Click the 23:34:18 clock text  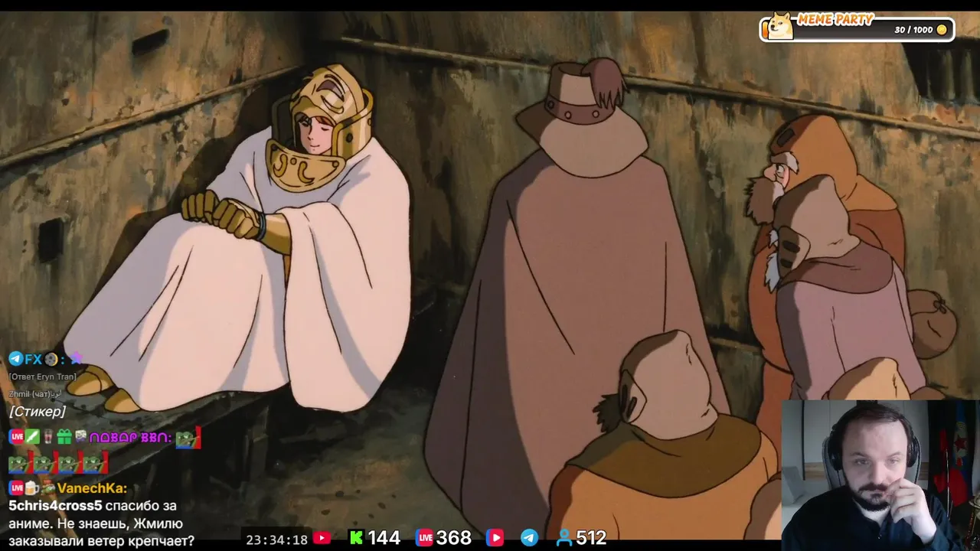[x=277, y=540]
